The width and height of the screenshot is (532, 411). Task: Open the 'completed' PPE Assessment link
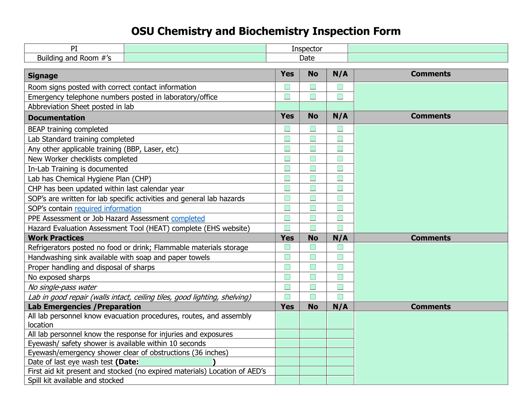click(188, 219)
